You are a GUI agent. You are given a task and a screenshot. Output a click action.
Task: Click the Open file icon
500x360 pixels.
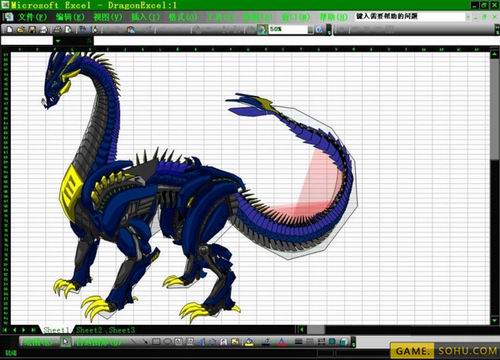(21, 30)
